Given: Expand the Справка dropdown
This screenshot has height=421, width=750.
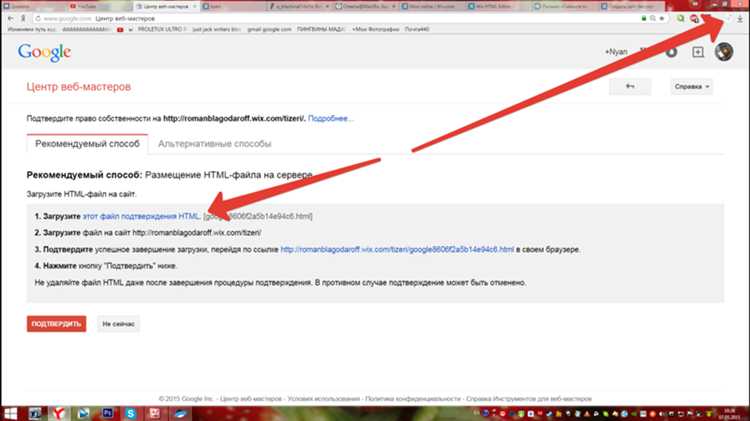Looking at the screenshot, I should pyautogui.click(x=691, y=87).
